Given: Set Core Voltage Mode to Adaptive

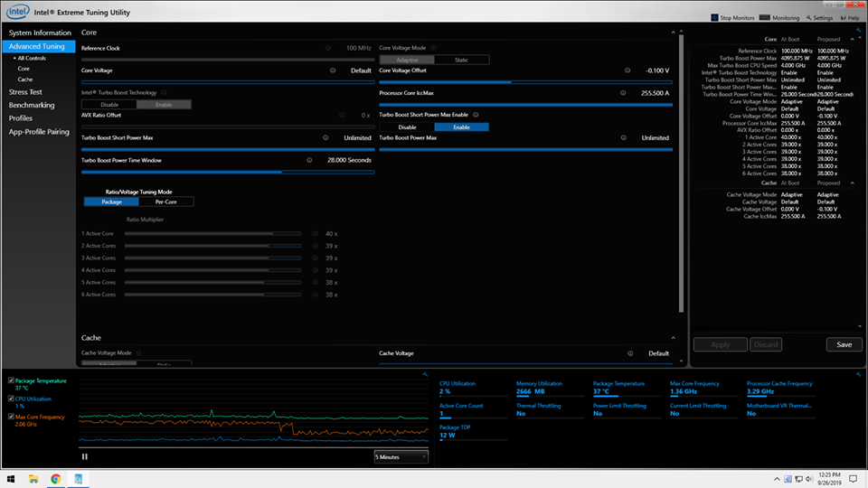Looking at the screenshot, I should click(x=407, y=60).
